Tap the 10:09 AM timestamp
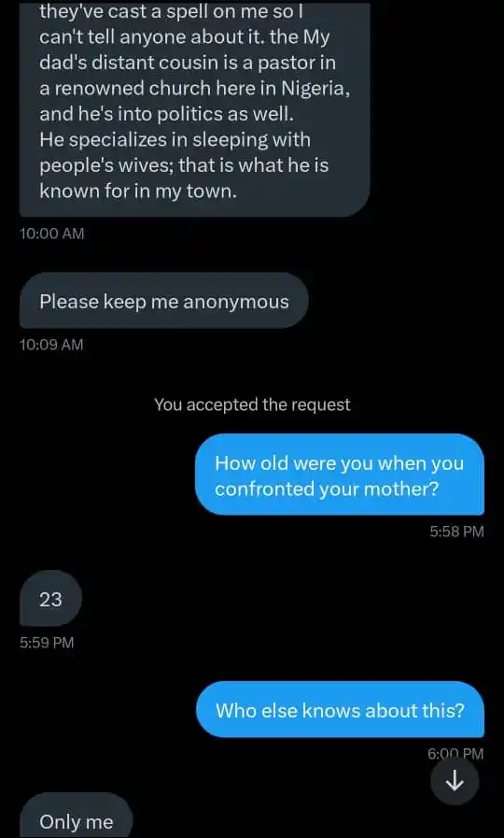This screenshot has height=838, width=504. click(x=51, y=345)
